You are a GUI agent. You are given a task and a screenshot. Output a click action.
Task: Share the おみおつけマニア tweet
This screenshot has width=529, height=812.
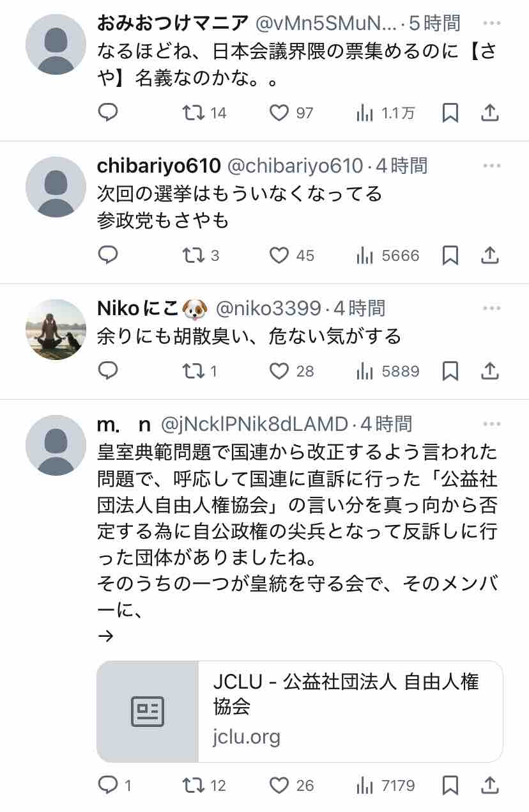tap(489, 113)
